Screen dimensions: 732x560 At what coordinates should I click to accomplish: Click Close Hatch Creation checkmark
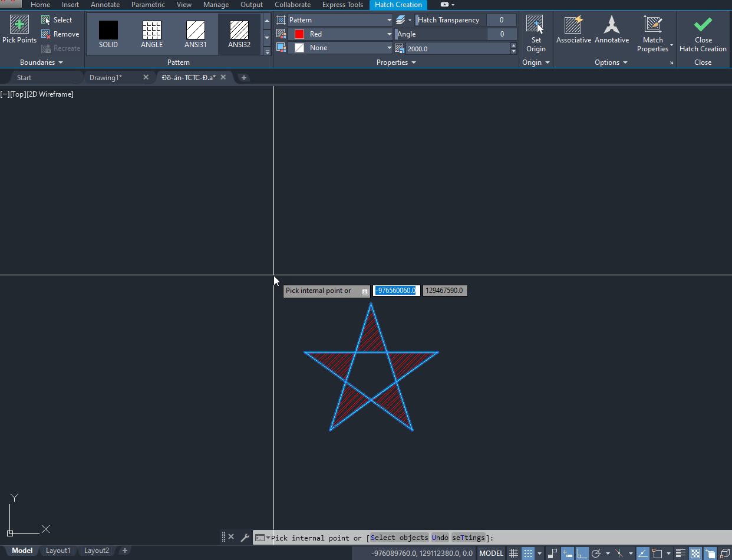pos(703,34)
